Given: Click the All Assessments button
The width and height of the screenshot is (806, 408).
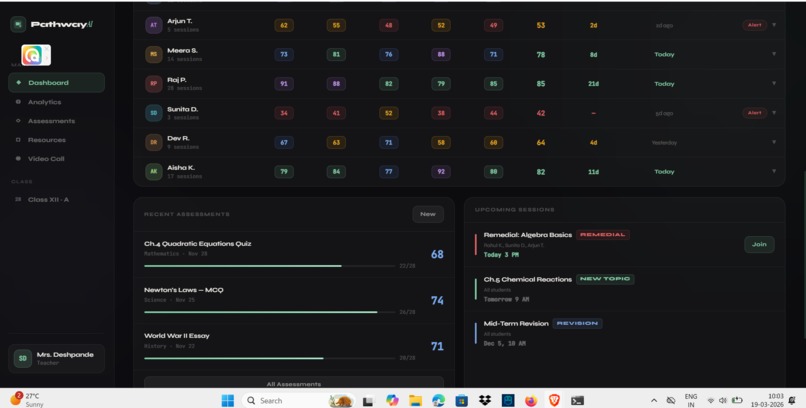Looking at the screenshot, I should (294, 383).
